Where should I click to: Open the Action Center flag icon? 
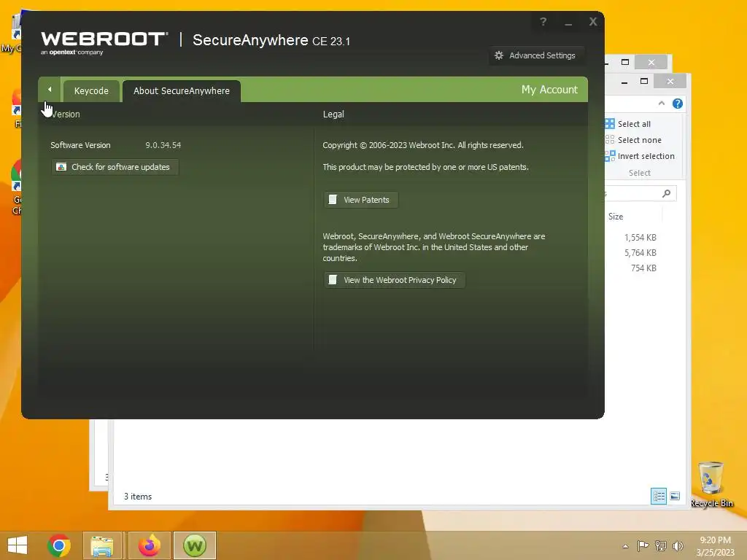point(643,545)
